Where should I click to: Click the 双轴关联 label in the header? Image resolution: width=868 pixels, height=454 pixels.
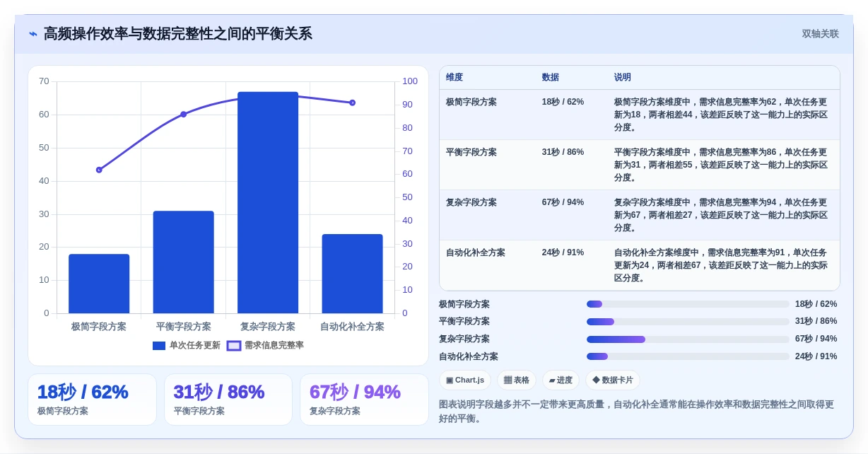point(820,34)
